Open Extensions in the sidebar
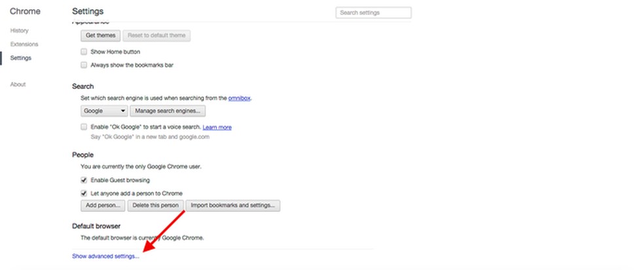 point(24,44)
